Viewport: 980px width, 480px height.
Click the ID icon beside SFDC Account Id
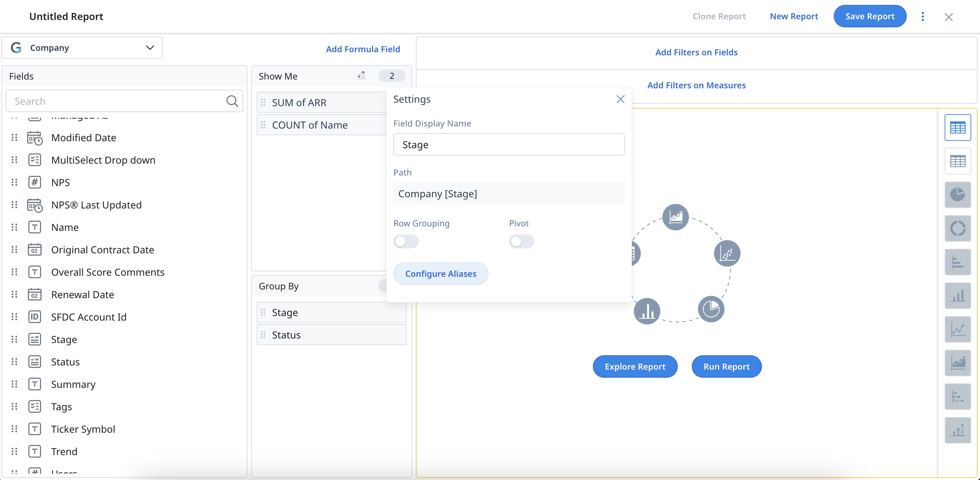tap(35, 317)
